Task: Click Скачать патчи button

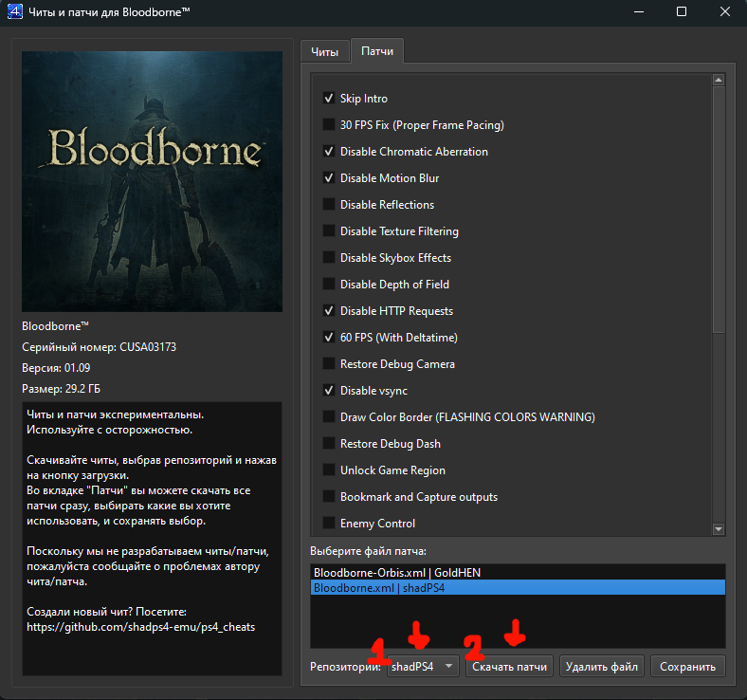Action: [x=509, y=666]
